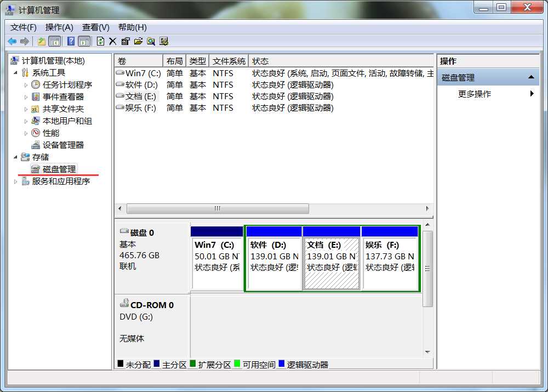Click down arrow of disk view scrollbar
The height and width of the screenshot is (392, 548).
pos(427,352)
